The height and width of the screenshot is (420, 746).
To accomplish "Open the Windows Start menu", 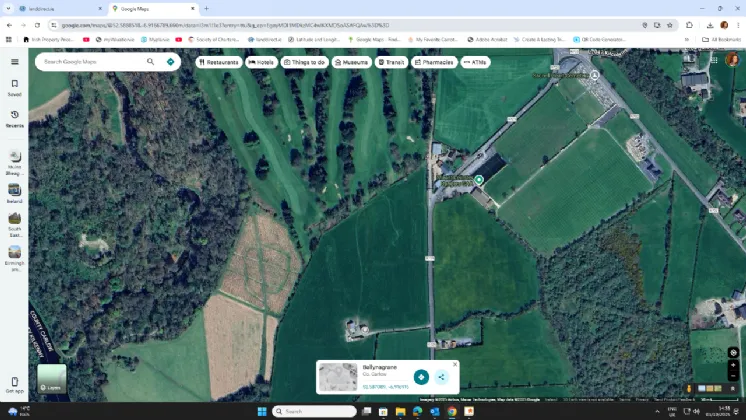I will point(262,411).
